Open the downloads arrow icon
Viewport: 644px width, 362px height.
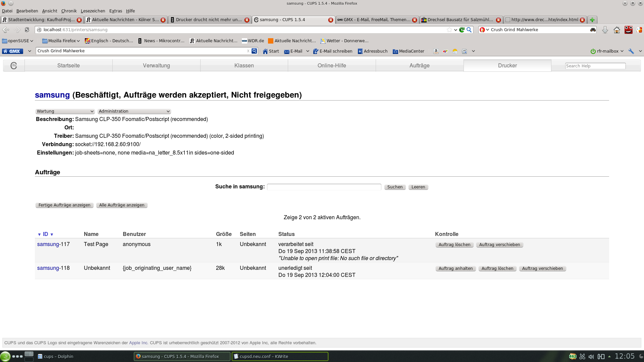tap(605, 30)
